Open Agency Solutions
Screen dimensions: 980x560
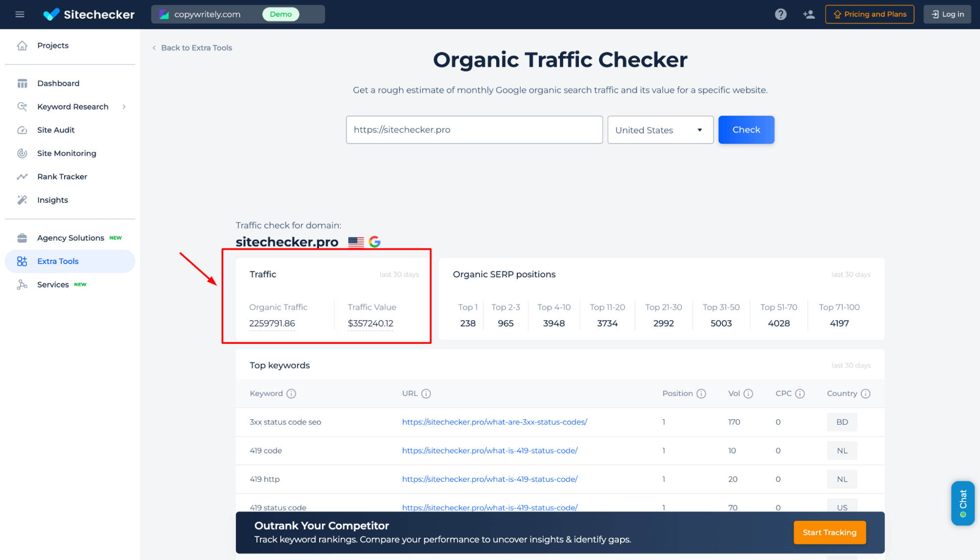coord(70,238)
